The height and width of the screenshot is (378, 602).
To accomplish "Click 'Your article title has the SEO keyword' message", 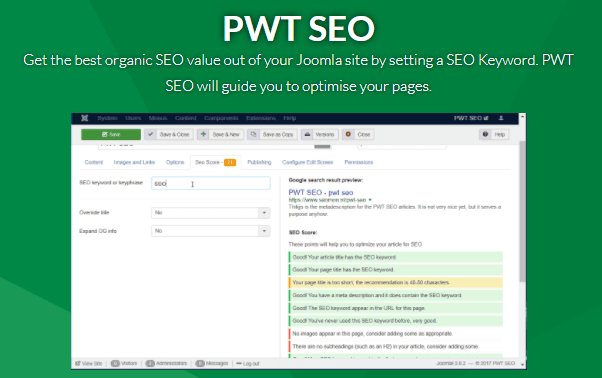I will [x=395, y=257].
